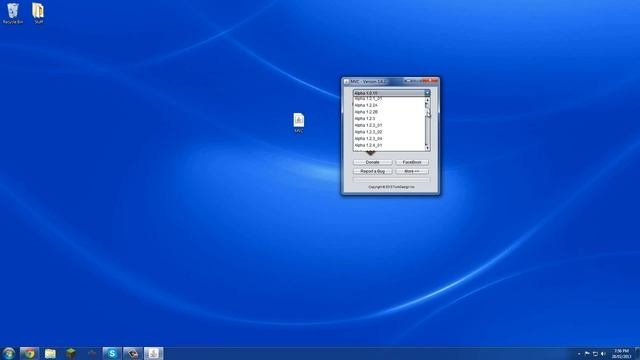Minimize the MVC window

408,81
